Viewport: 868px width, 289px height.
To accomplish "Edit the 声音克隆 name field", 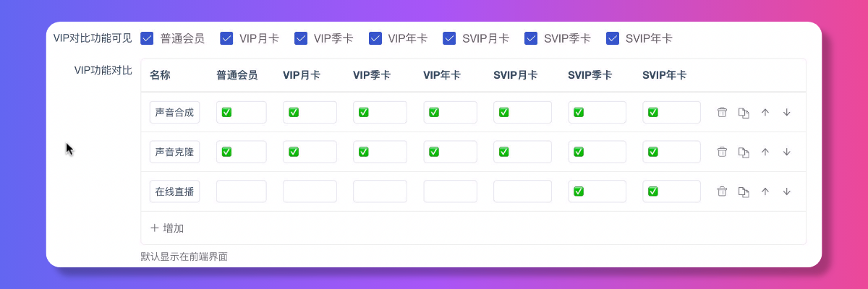I will pyautogui.click(x=174, y=152).
